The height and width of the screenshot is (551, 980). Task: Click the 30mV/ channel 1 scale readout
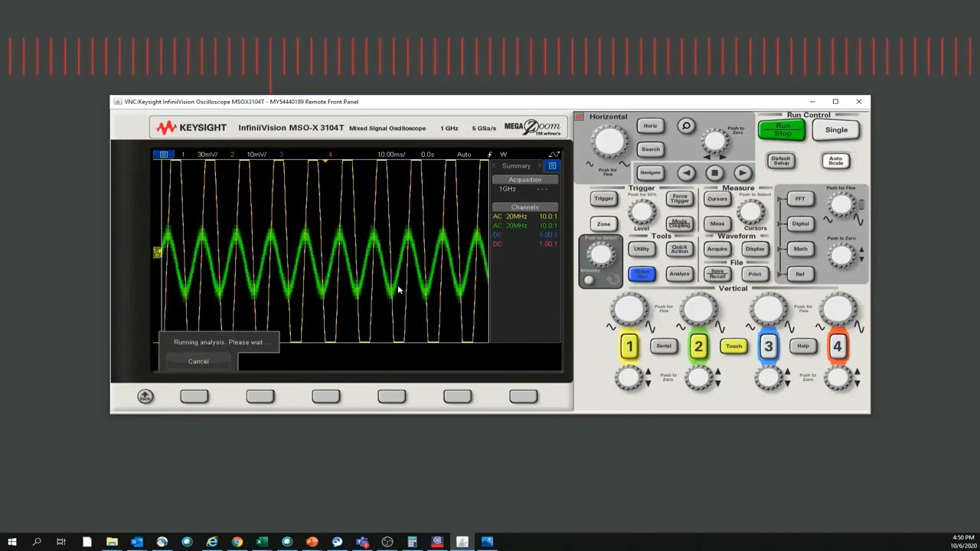point(207,155)
